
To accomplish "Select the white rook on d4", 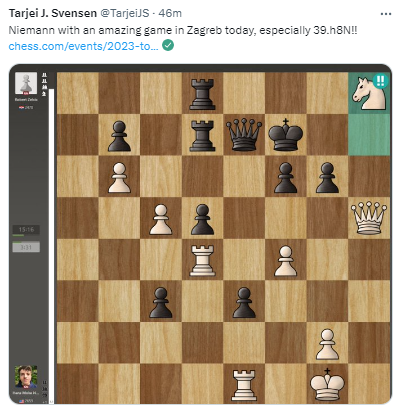I will (202, 260).
